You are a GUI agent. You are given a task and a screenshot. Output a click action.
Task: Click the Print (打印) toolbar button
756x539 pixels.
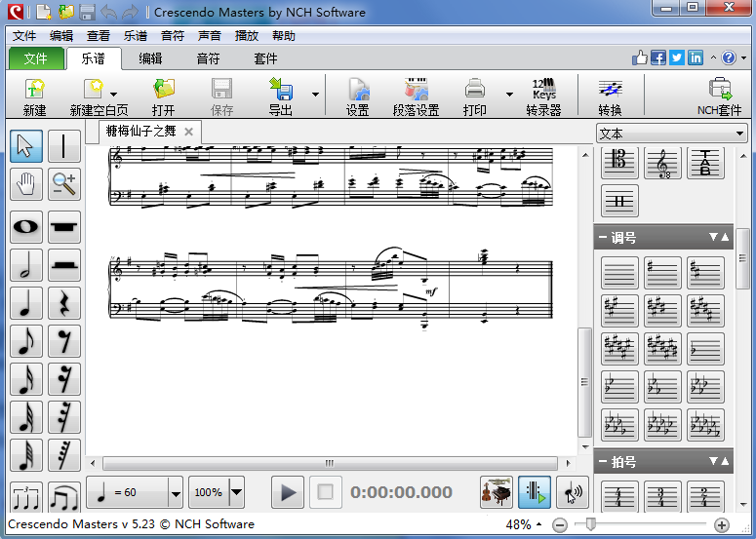tap(475, 96)
